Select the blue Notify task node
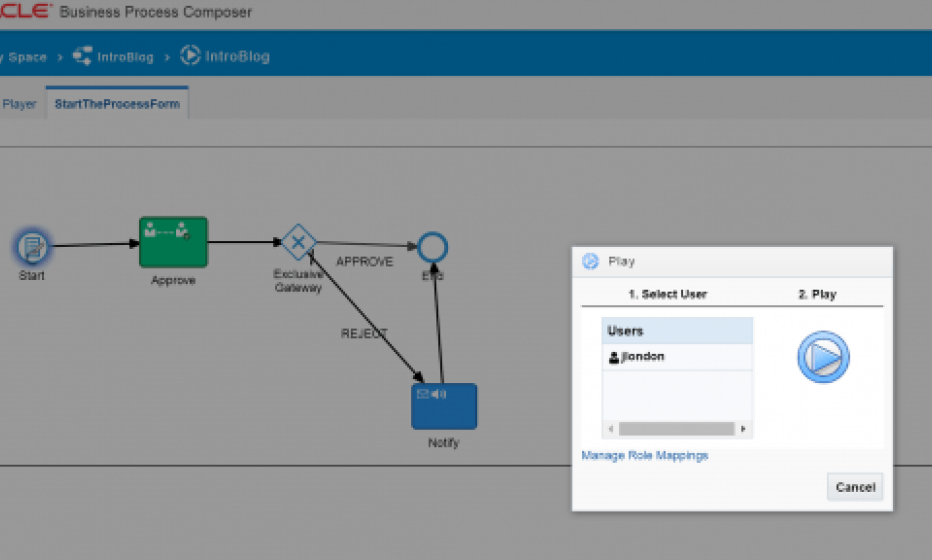The image size is (932, 560). (x=444, y=406)
